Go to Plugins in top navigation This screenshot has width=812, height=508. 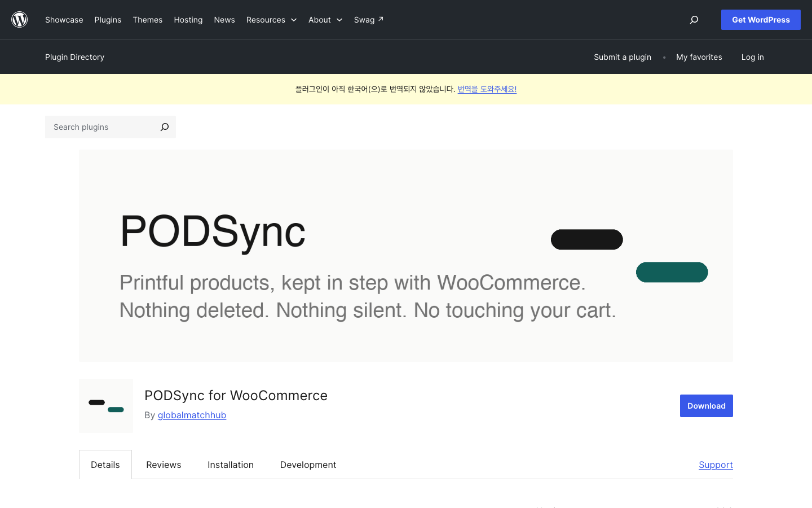[x=108, y=20]
